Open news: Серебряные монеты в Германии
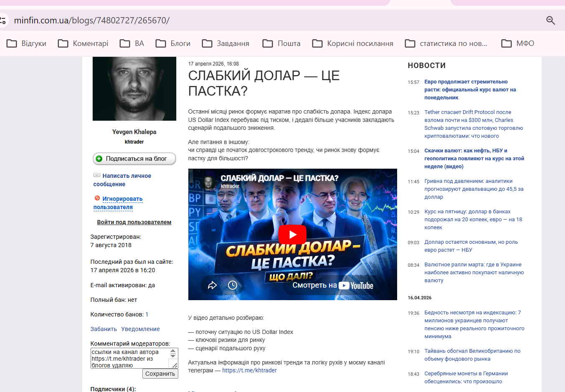 466,377
